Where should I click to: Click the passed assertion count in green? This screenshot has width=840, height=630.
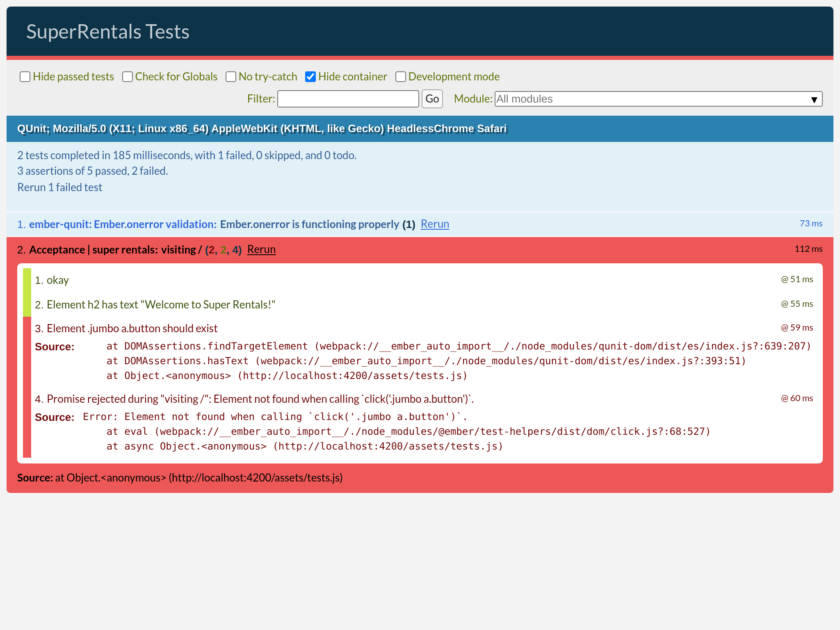click(224, 249)
